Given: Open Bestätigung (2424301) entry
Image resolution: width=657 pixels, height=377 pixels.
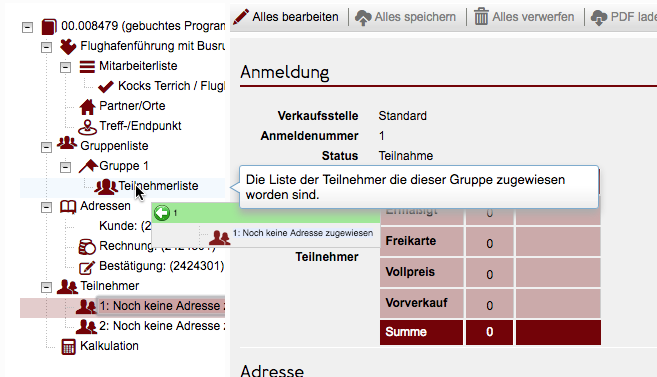Looking at the screenshot, I should 161,266.
